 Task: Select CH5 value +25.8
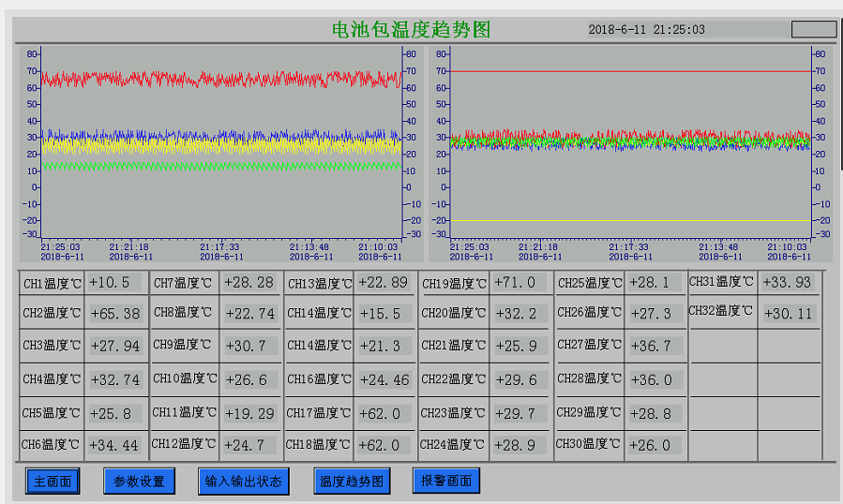point(114,414)
